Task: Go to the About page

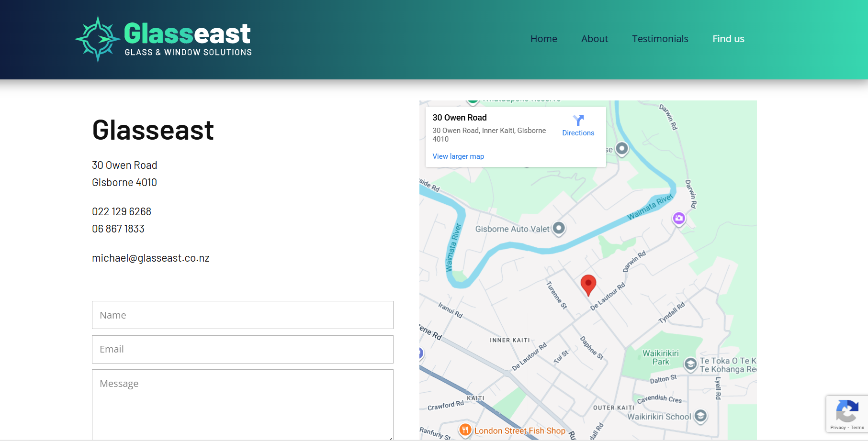Action: (594, 39)
